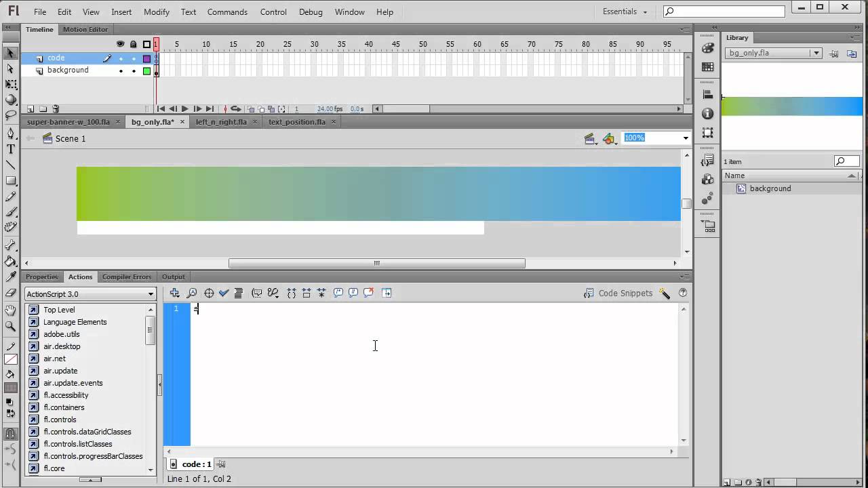Select the Selection arrow tool
Image resolution: width=868 pixels, height=488 pixels.
[10, 53]
